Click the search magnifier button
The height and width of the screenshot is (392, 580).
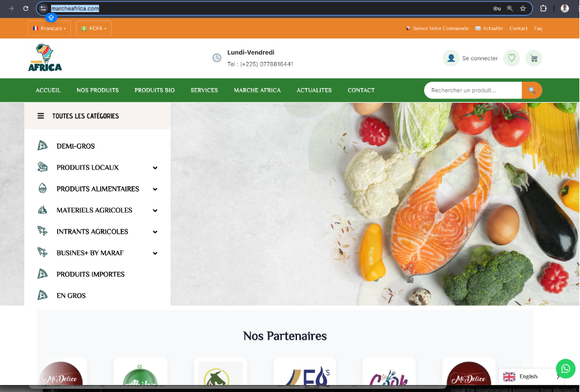click(x=532, y=90)
